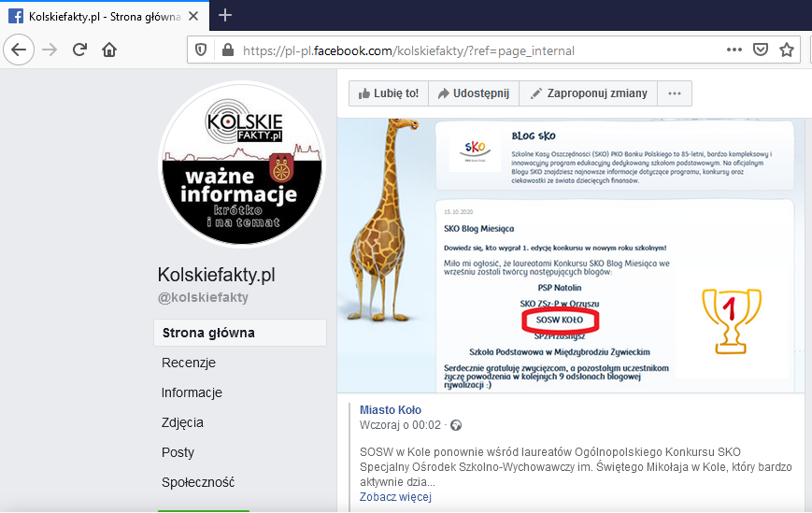Select the Kolskiefakty.pl browser tab
The width and height of the screenshot is (812, 513).
pos(105,17)
